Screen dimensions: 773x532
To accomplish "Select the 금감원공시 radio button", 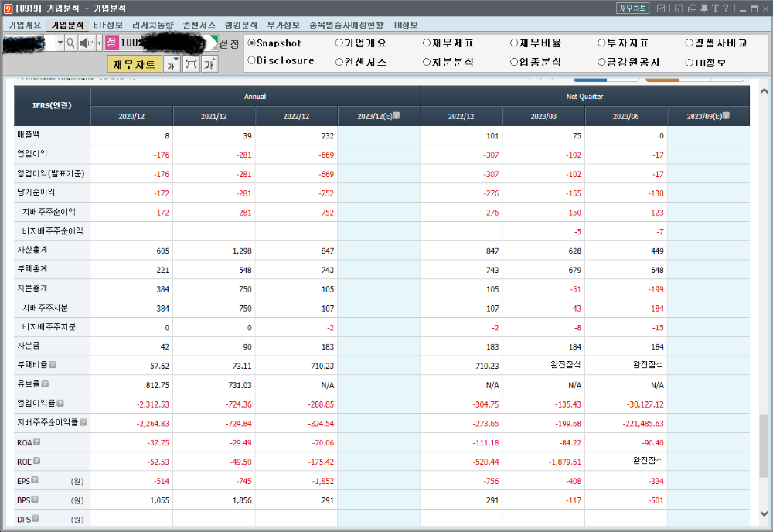I will coord(601,62).
